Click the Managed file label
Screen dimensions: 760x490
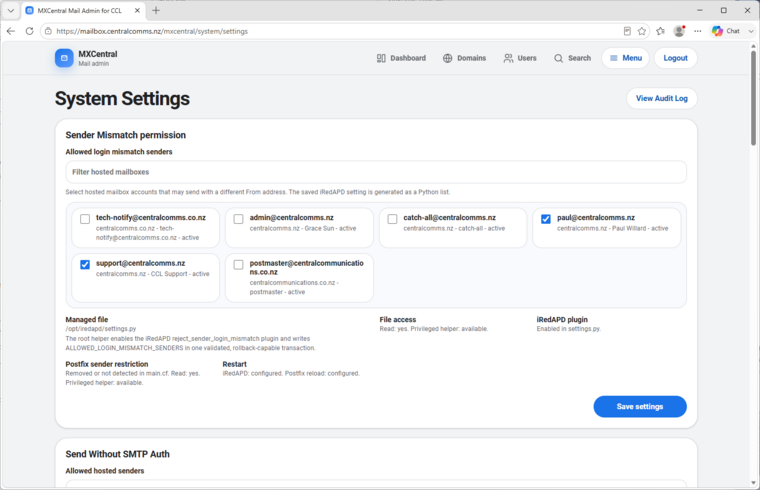click(x=87, y=319)
